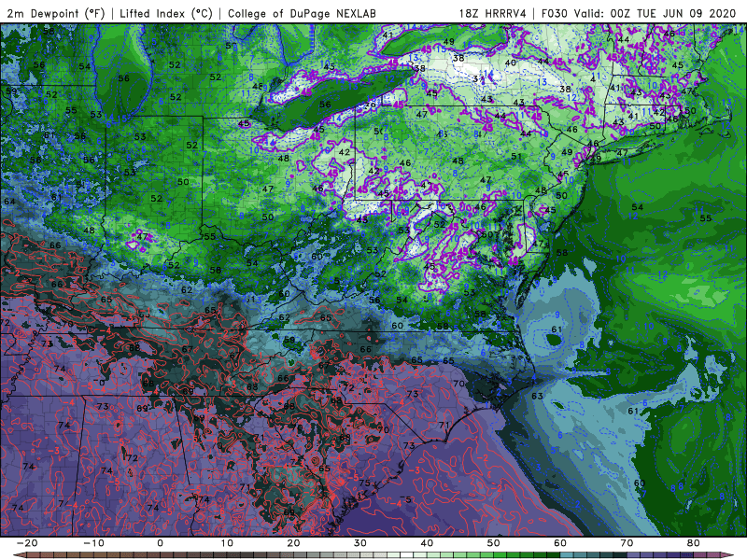Click the dewpoint value 75 near South Carolina coast
Screen dimensions: 747x560
click(x=364, y=483)
